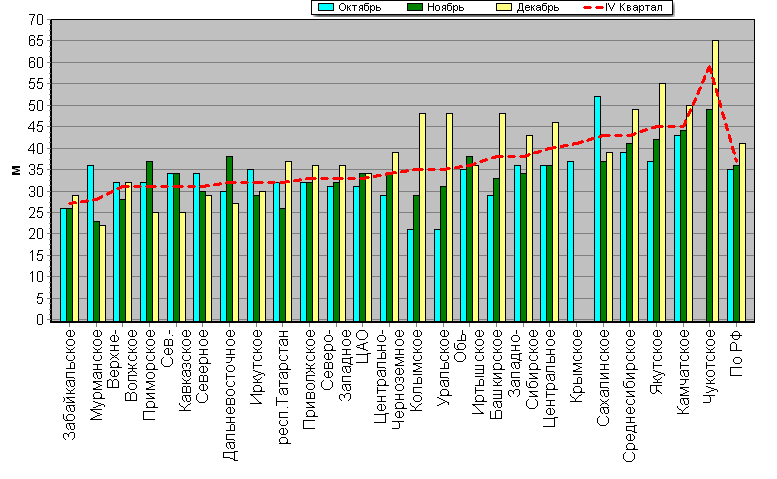The height and width of the screenshot is (479, 777).
Task: Click the cyan Октябрь legend swatch
Action: (x=326, y=7)
